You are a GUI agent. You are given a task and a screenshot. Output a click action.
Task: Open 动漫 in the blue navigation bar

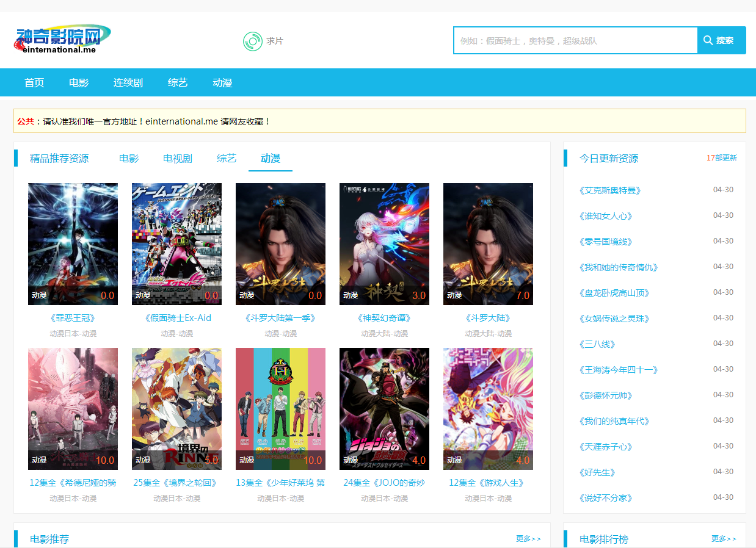coord(222,82)
